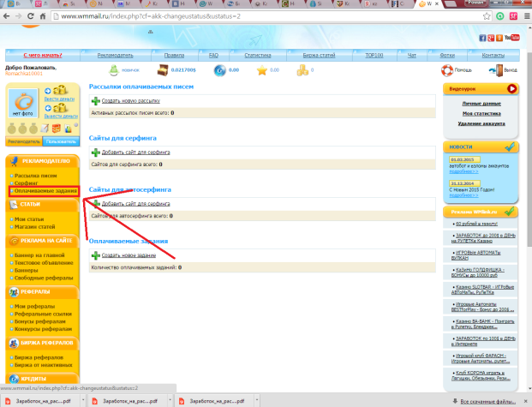Open FAQ menu item
This screenshot has width=532, height=407.
tap(213, 55)
